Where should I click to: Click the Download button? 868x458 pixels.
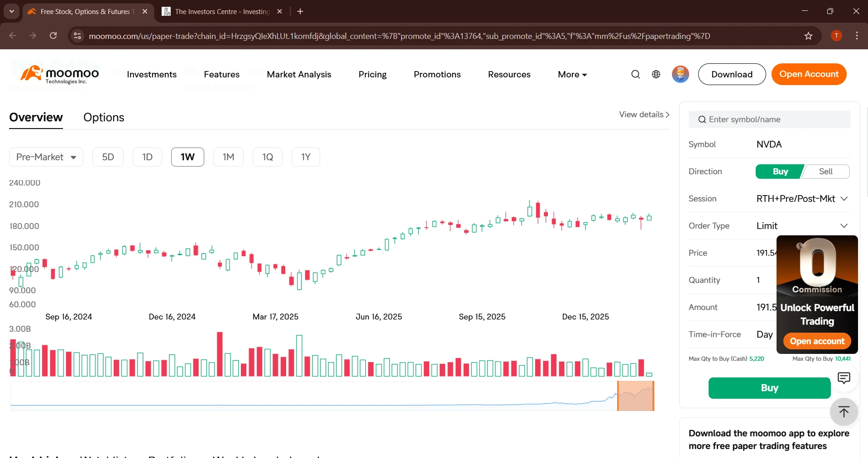click(x=732, y=74)
